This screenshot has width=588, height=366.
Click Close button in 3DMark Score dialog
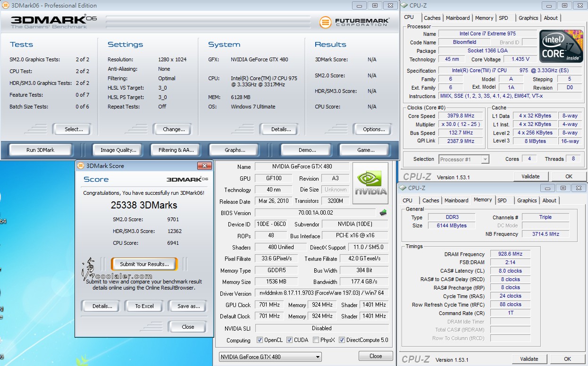pyautogui.click(x=188, y=327)
